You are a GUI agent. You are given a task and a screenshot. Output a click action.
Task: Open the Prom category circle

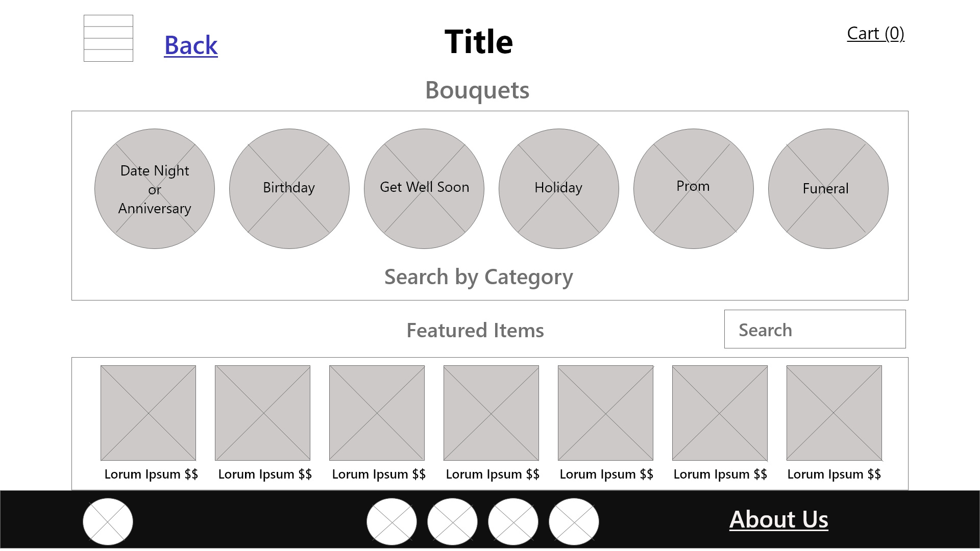click(694, 189)
